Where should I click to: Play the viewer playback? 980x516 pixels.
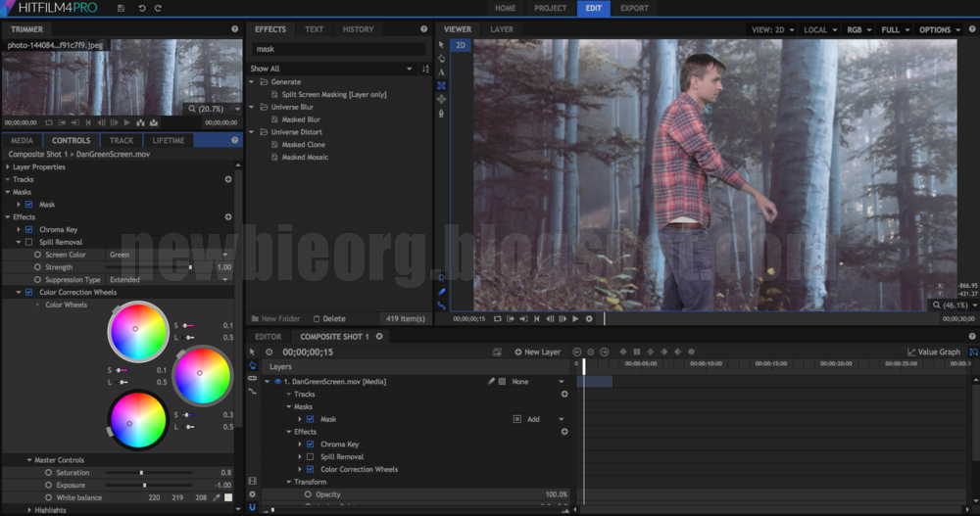click(575, 318)
